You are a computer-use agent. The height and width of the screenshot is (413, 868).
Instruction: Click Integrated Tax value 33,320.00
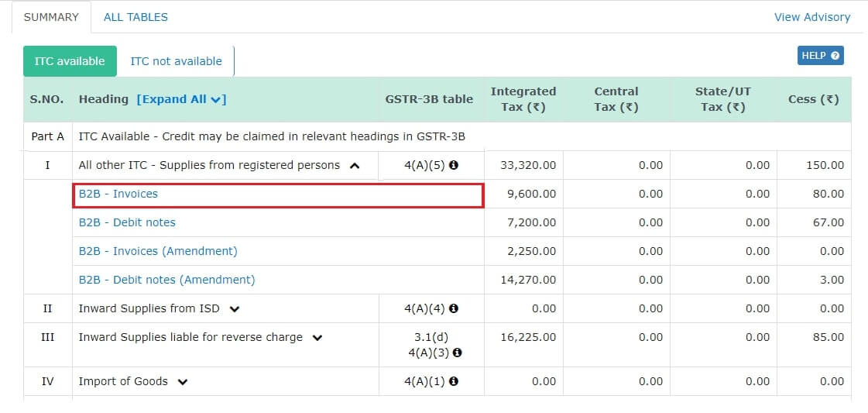click(x=528, y=165)
